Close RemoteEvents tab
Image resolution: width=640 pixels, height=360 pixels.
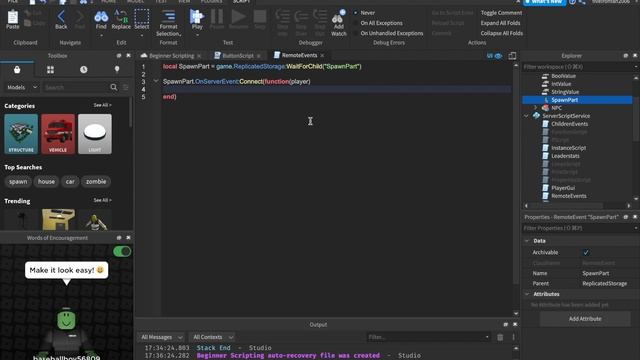(x=322, y=56)
